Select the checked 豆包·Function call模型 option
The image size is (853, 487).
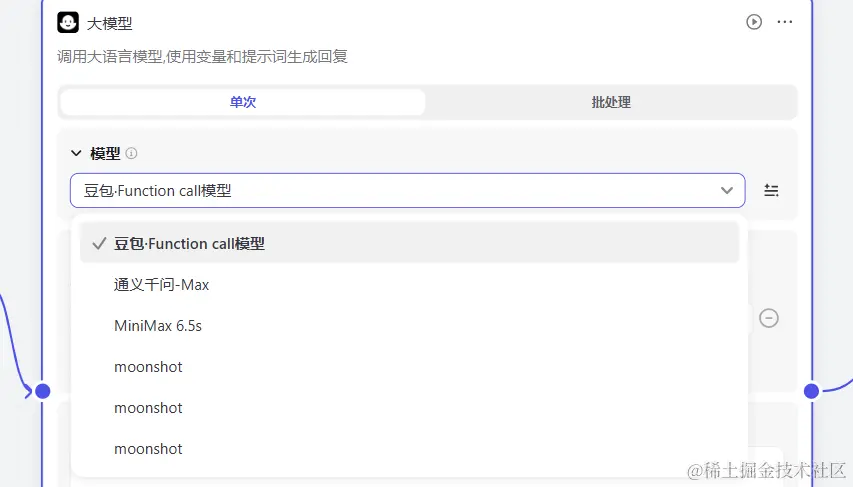[x=410, y=243]
